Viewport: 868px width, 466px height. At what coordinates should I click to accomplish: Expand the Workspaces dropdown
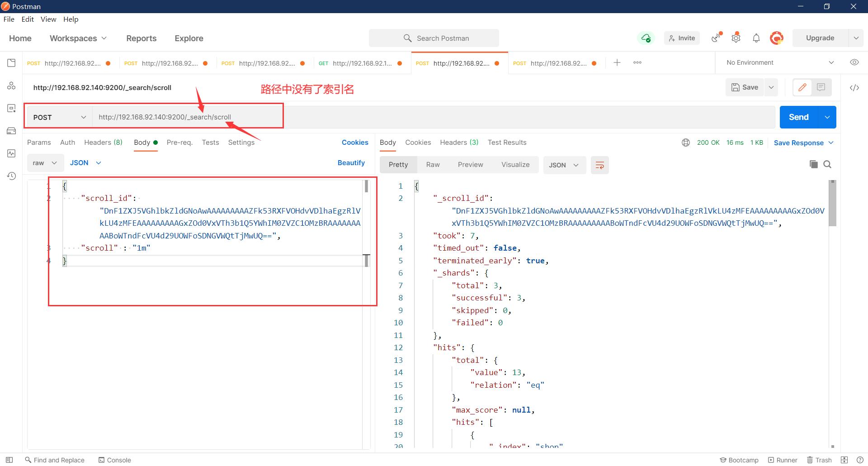(78, 38)
